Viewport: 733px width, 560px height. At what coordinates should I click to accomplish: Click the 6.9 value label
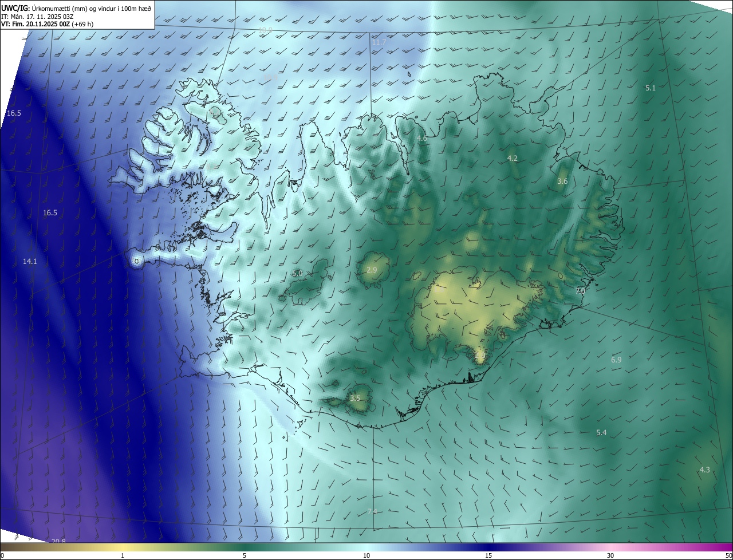click(616, 360)
